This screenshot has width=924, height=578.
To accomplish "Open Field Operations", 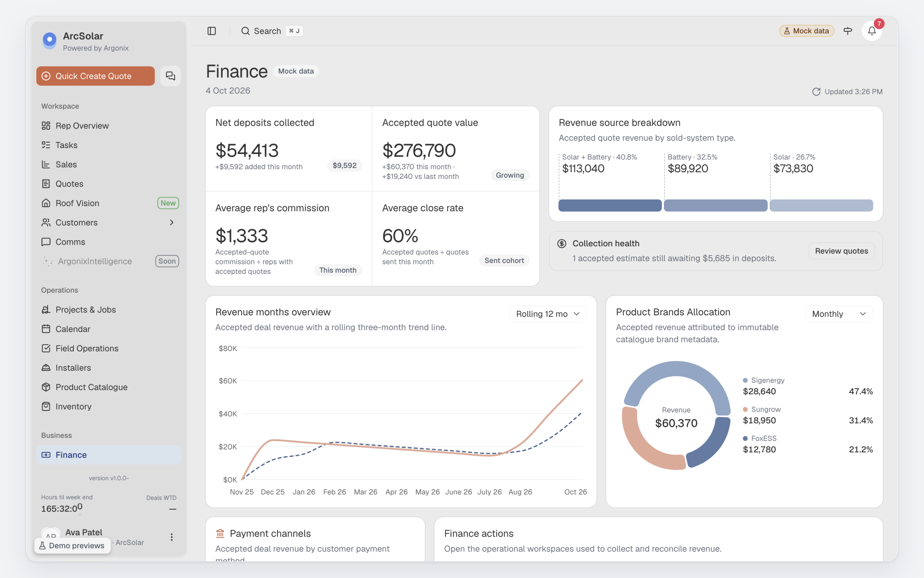I will pyautogui.click(x=109, y=348).
